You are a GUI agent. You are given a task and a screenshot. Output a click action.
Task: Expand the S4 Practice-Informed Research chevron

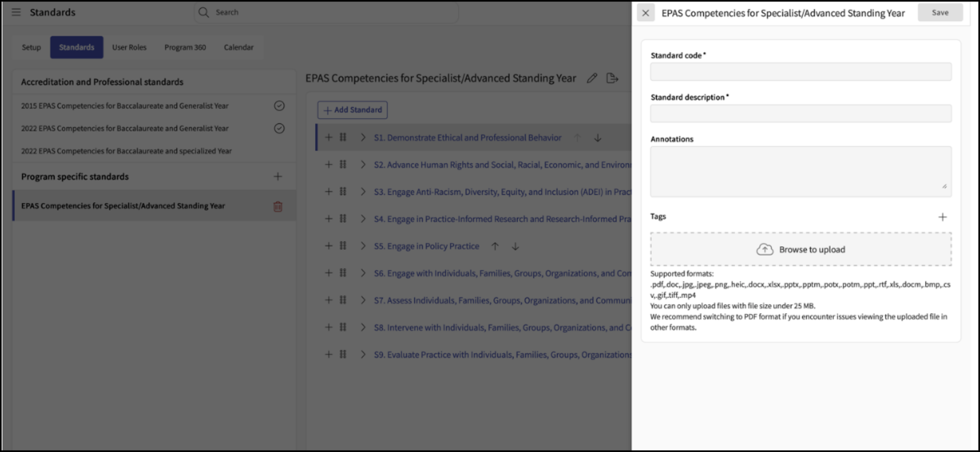(363, 219)
